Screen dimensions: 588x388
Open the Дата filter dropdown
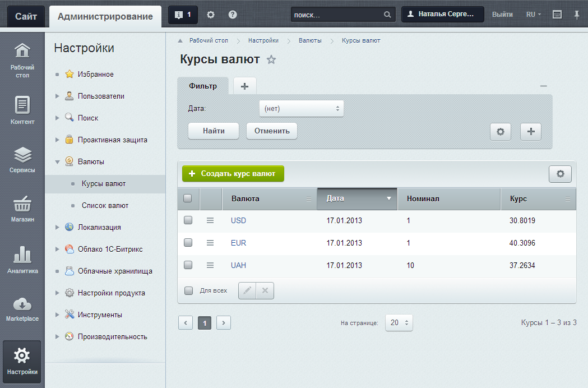coord(301,109)
